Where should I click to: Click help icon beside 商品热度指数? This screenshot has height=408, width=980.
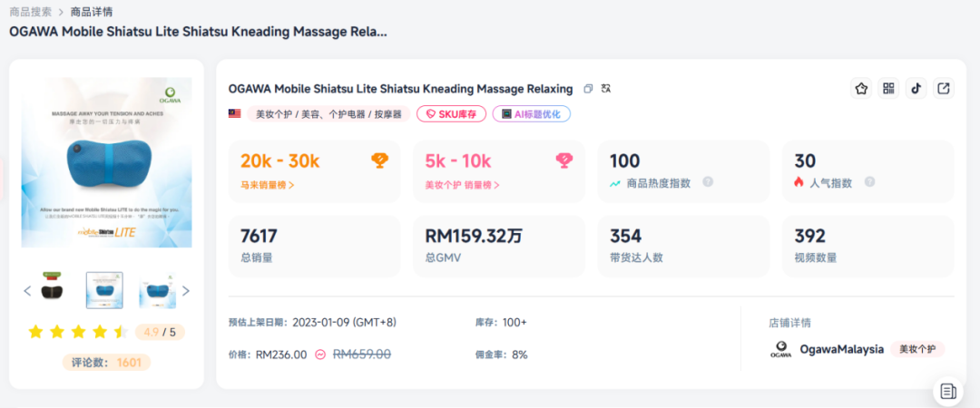708,182
